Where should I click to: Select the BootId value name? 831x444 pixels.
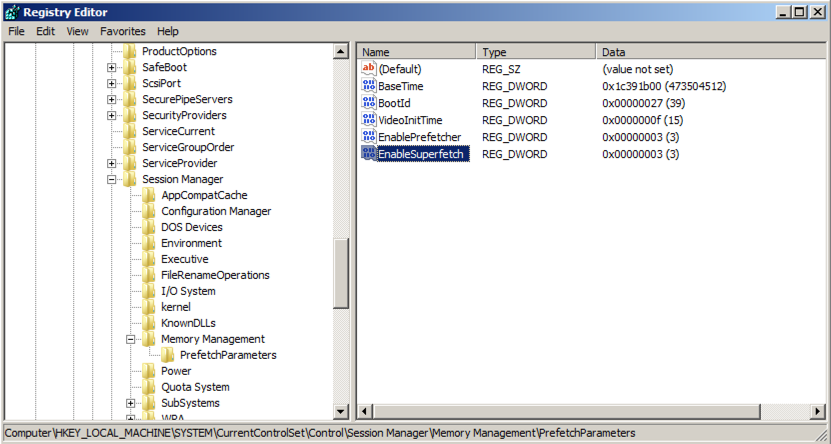[x=394, y=103]
